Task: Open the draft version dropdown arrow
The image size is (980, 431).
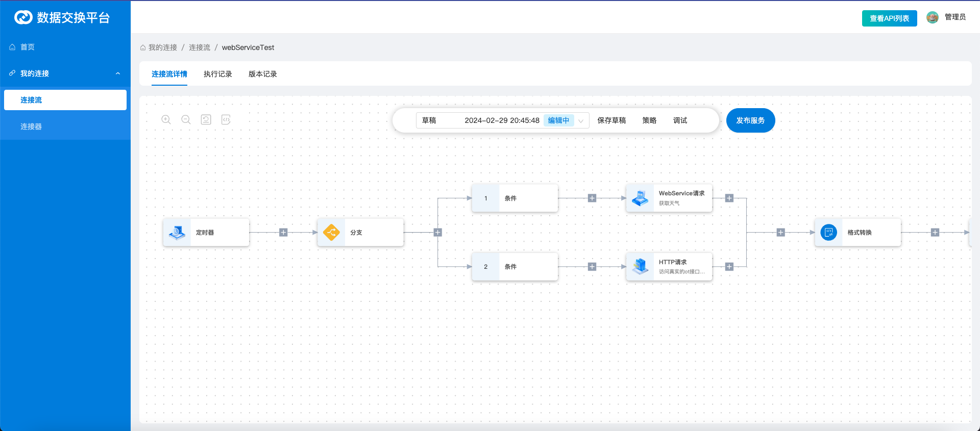Action: (x=581, y=121)
